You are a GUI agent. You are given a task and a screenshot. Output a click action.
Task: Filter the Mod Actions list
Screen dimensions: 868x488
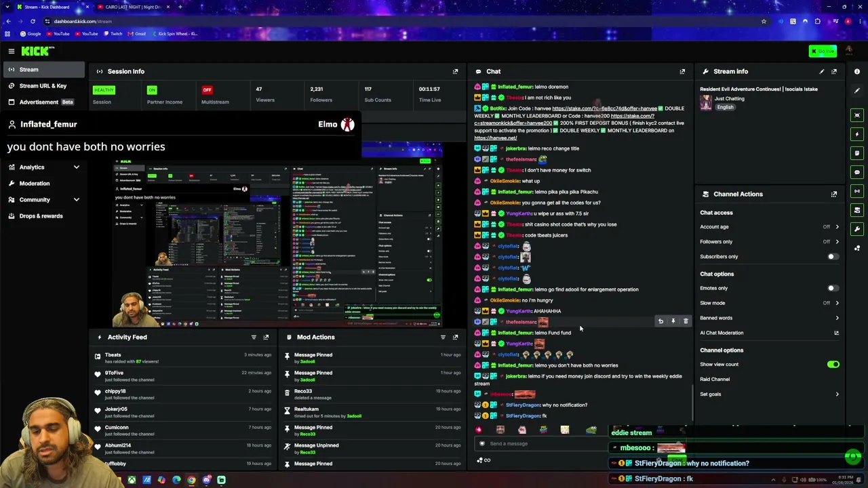coord(443,337)
